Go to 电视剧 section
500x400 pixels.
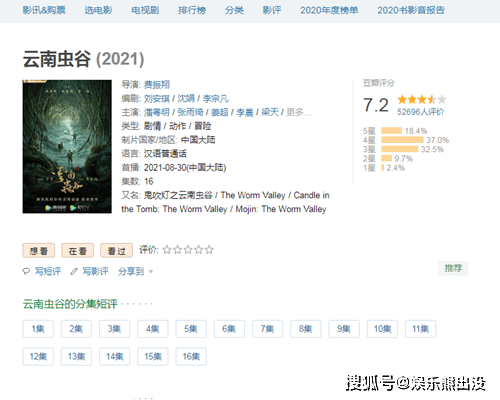click(x=145, y=10)
